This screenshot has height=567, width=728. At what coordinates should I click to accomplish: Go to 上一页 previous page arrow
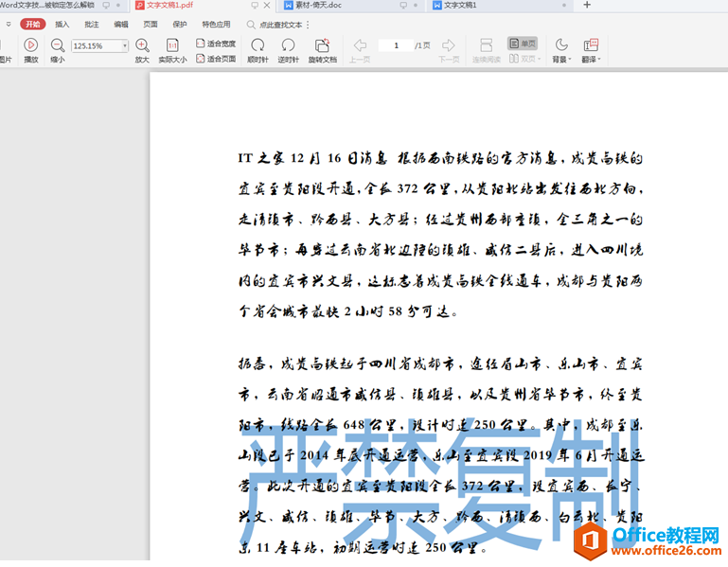coord(360,45)
